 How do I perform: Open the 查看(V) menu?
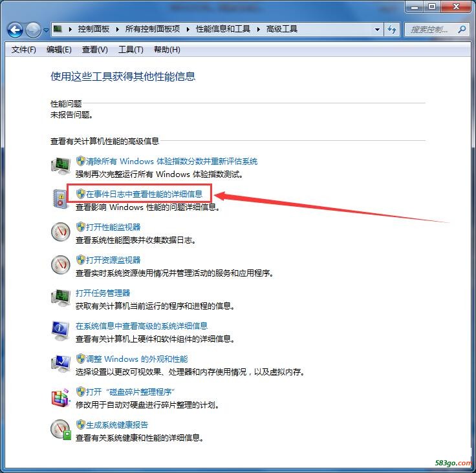pos(94,50)
